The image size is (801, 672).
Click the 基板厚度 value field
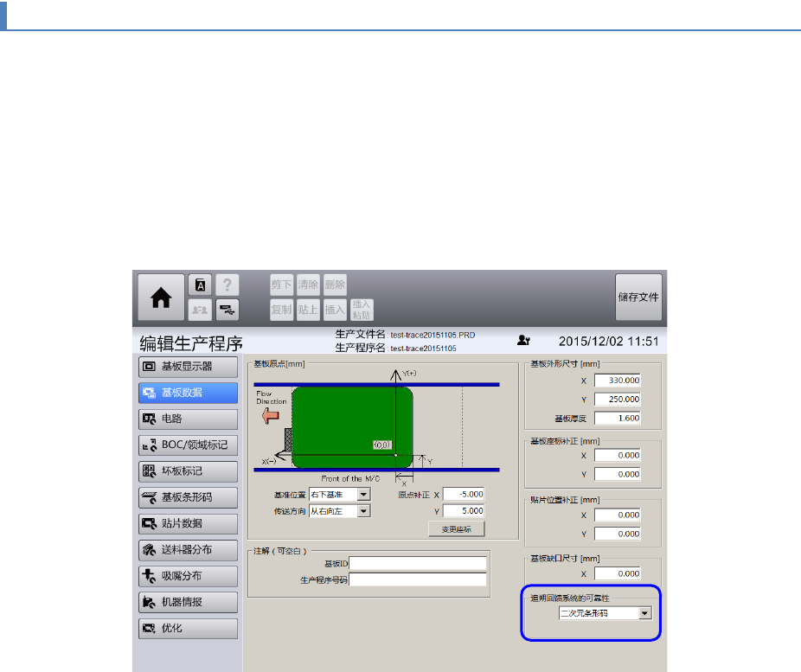point(617,419)
